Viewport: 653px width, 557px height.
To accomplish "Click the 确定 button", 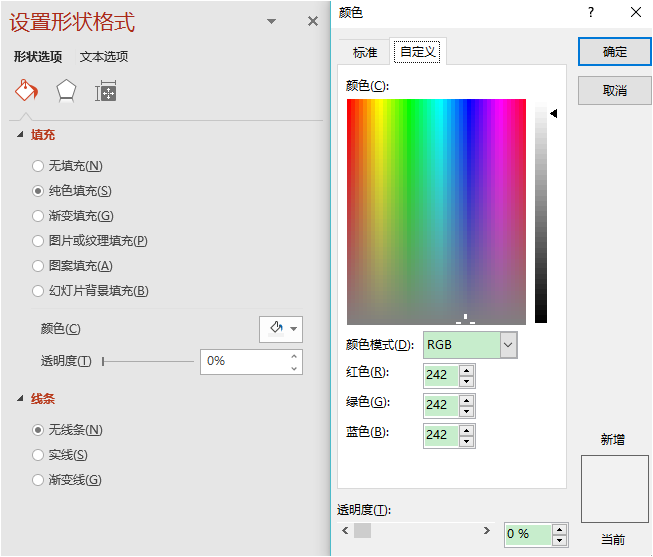I will pos(614,52).
